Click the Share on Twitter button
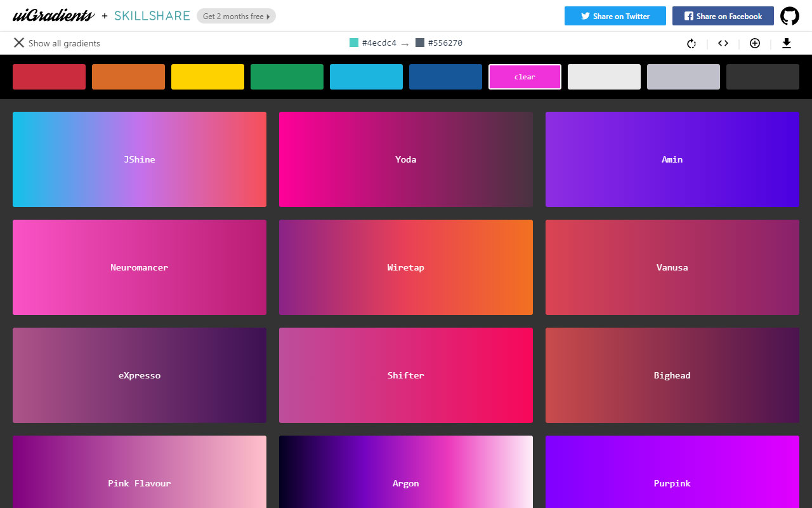The image size is (812, 508). [615, 16]
